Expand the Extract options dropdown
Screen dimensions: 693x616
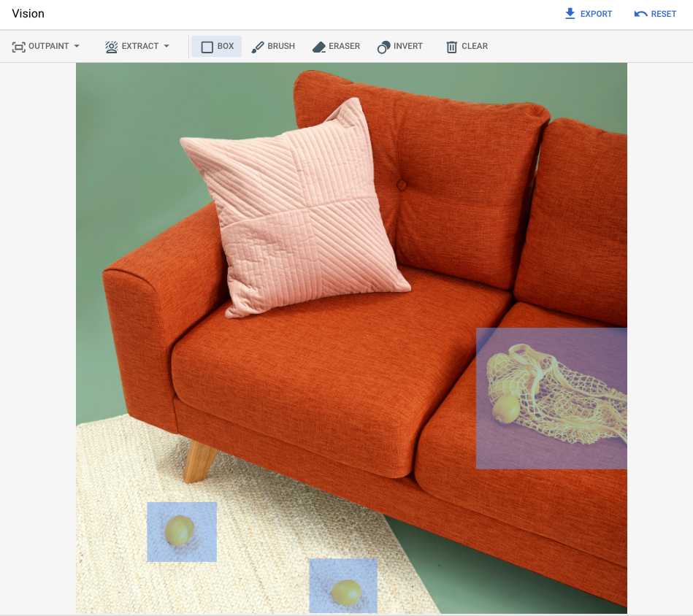pos(165,46)
